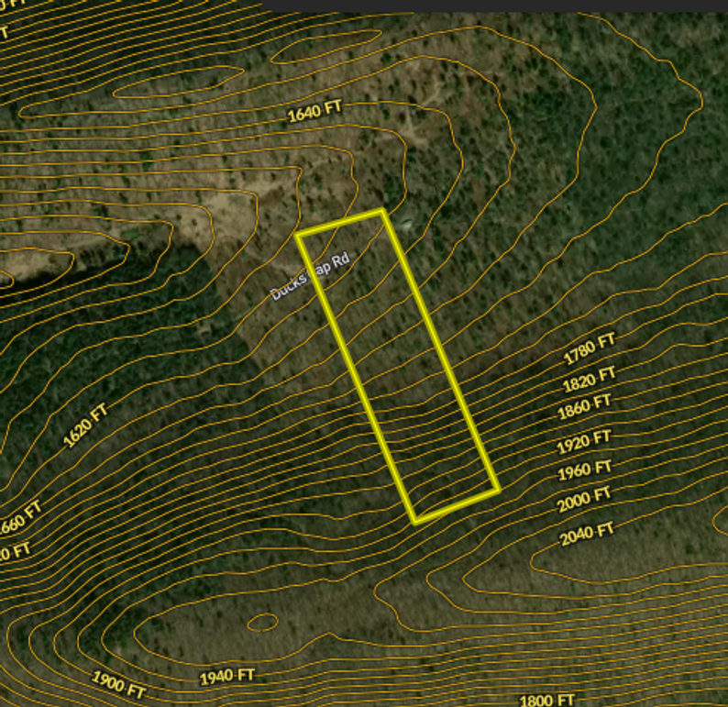This screenshot has height=707, width=728.
Task: Pick the 1920 FT contour label
Action: pos(584,443)
